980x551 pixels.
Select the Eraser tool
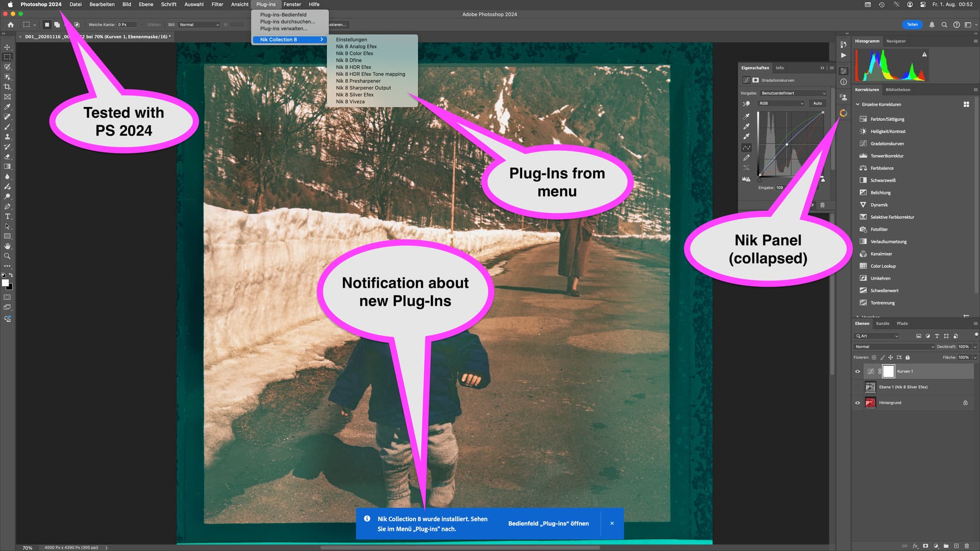point(7,157)
